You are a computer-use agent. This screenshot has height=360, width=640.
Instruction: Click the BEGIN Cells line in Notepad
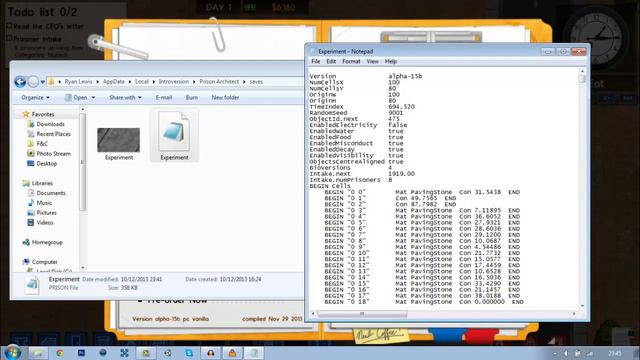point(330,186)
